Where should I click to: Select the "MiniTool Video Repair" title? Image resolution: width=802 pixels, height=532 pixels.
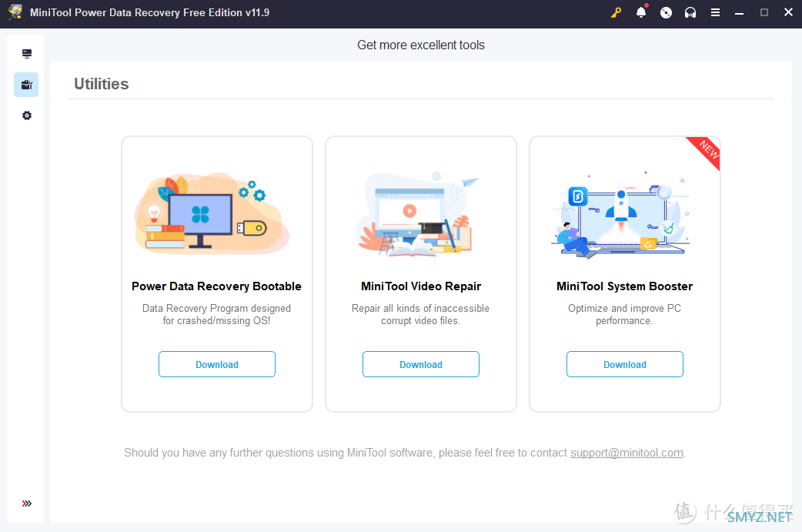tap(421, 286)
